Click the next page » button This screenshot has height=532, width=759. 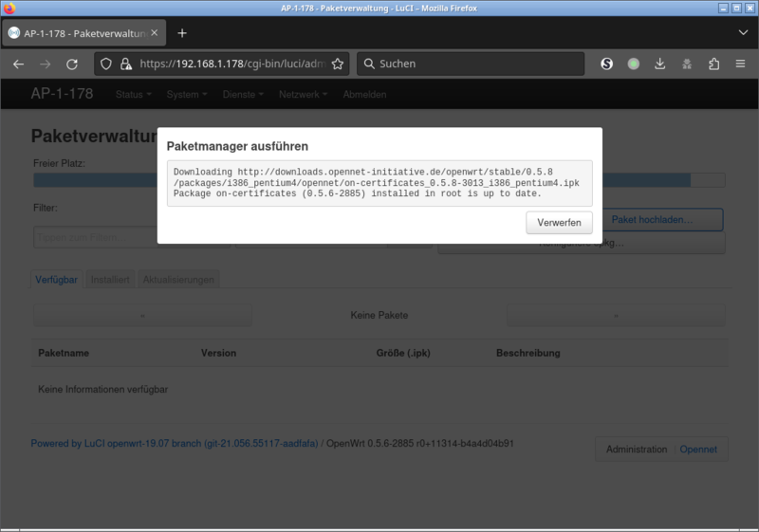616,316
